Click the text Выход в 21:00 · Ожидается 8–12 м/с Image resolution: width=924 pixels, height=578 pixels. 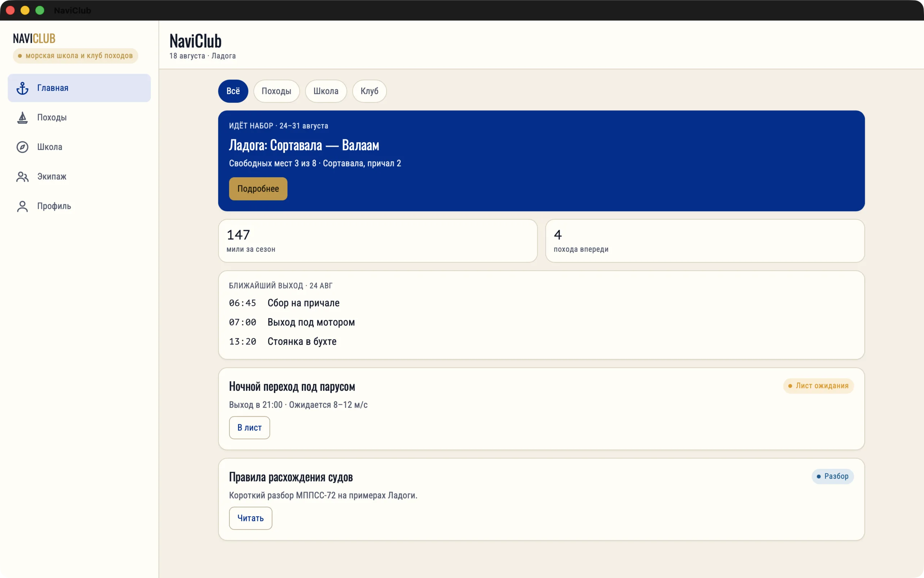[x=298, y=405]
